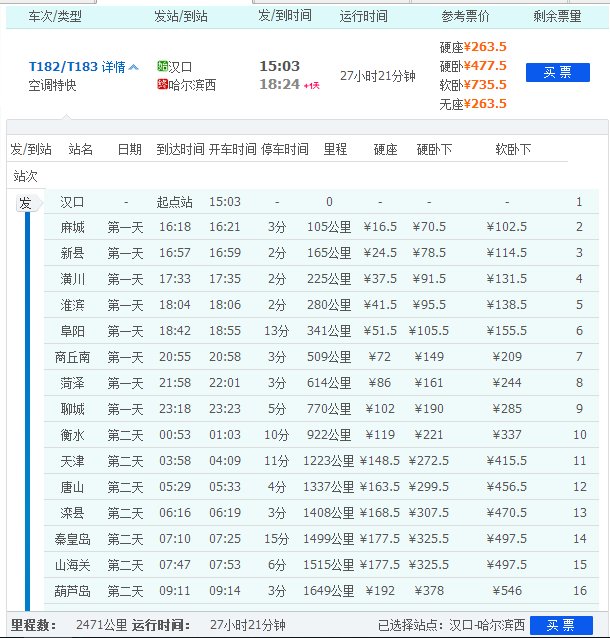The height and width of the screenshot is (638, 610).
Task: Select the 阜阳 station row
Action: [321, 331]
